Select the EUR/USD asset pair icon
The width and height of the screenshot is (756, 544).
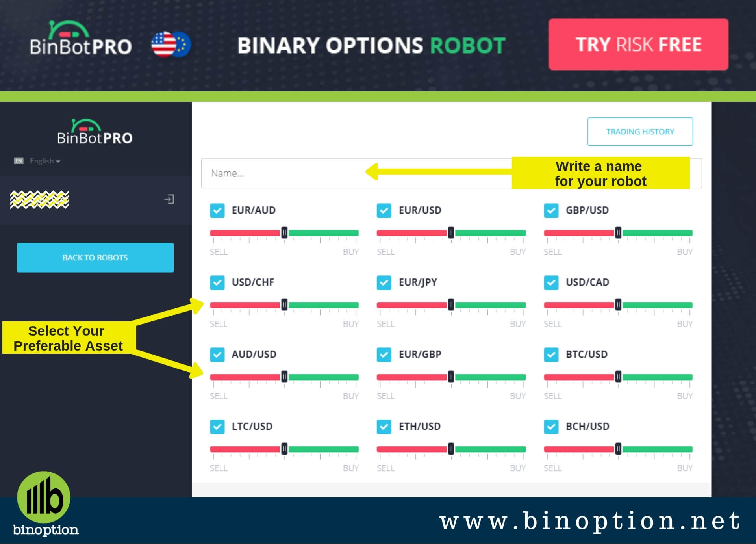coord(382,209)
